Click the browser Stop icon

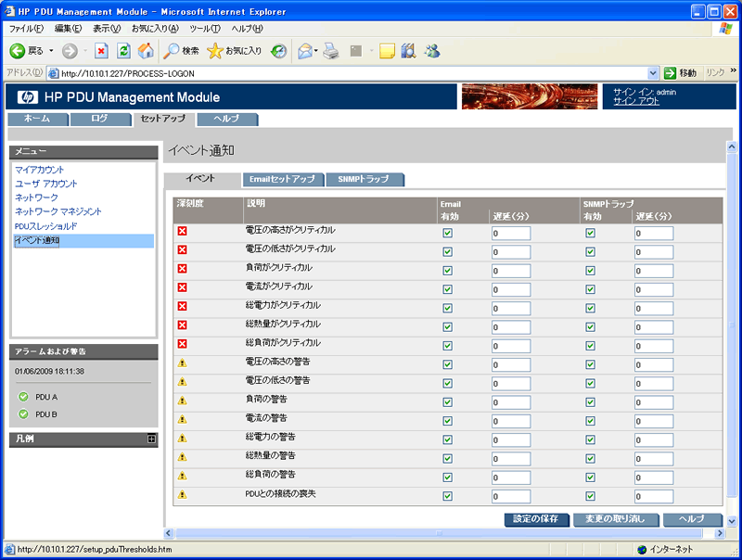coord(101,50)
